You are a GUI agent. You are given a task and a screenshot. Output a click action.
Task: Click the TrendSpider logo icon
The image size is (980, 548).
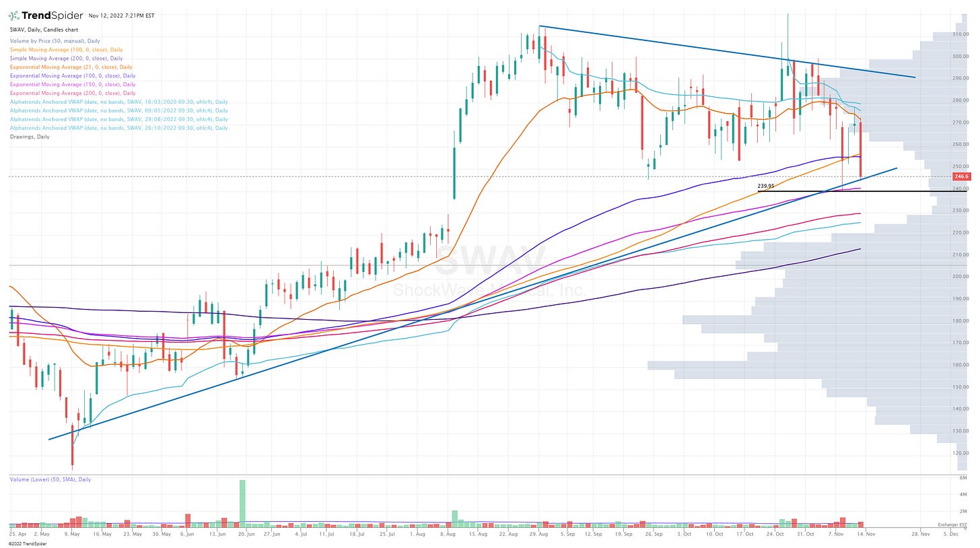(15, 15)
